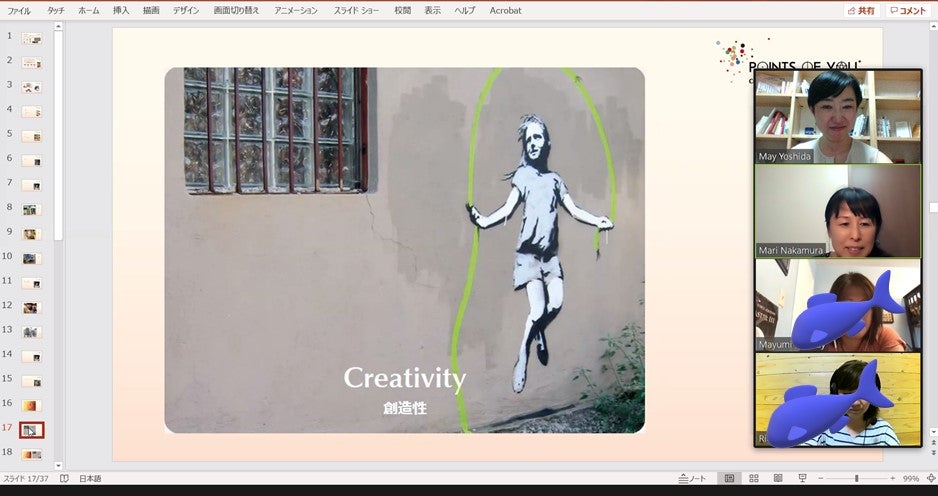The image size is (938, 496).
Task: Click slide editor scroll down arrow
Action: pyautogui.click(x=933, y=432)
